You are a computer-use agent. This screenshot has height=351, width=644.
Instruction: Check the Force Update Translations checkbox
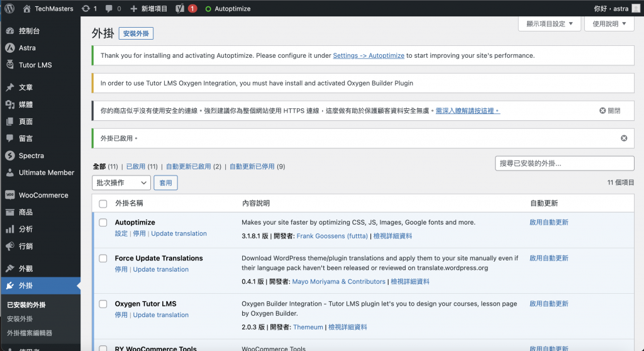pos(103,258)
